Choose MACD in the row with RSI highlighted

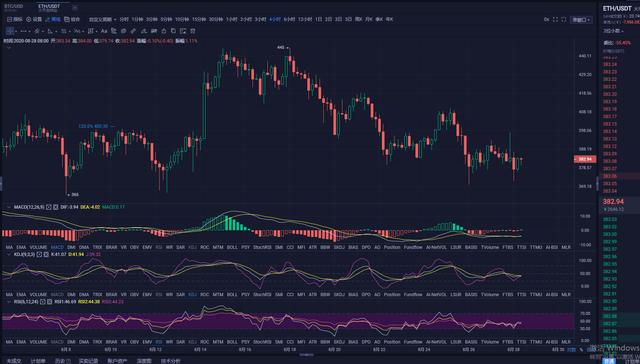coord(57,341)
